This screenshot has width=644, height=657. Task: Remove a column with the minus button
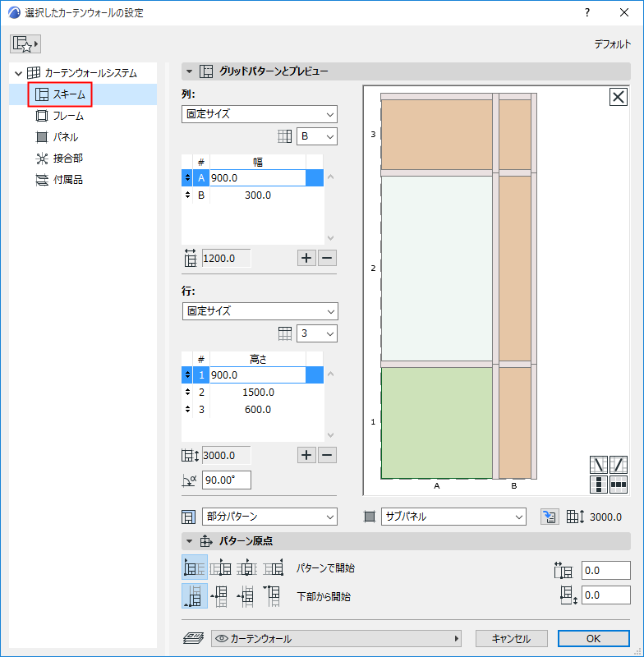(327, 258)
